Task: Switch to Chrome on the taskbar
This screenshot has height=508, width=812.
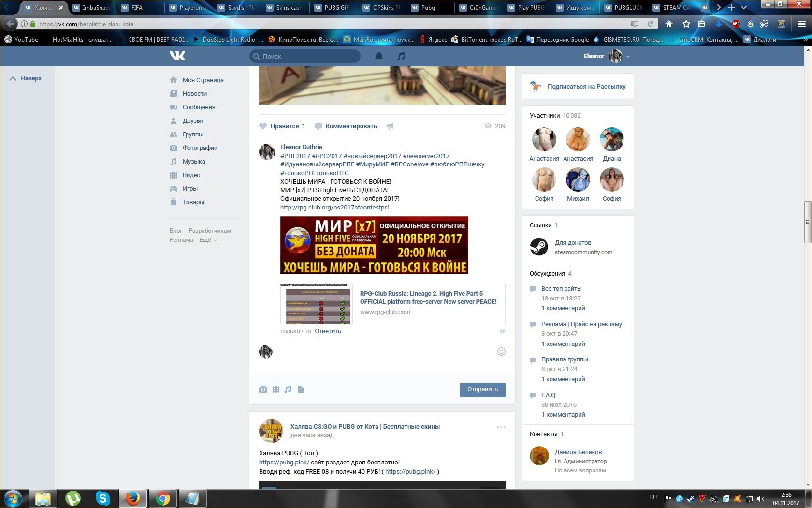Action: pos(163,498)
